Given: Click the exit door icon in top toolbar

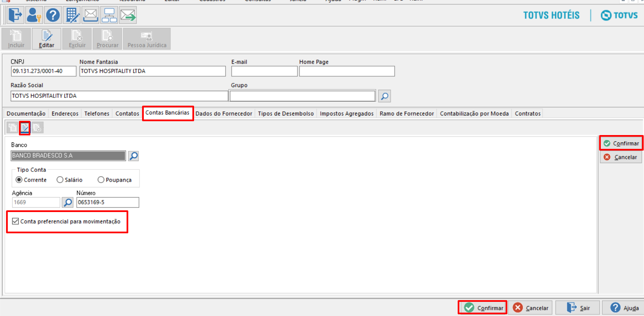Looking at the screenshot, I should click(15, 15).
